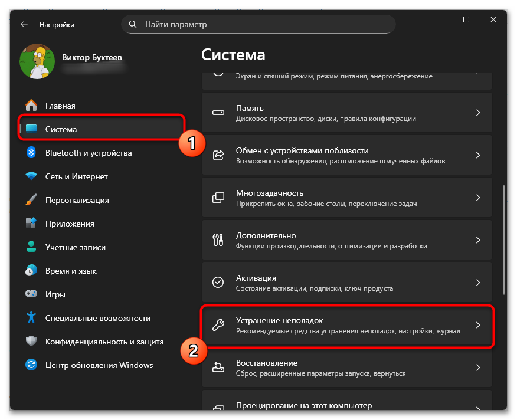Screen dimensions: 517x420
Task: Open the Многозадачность title text
Action: pyautogui.click(x=270, y=193)
